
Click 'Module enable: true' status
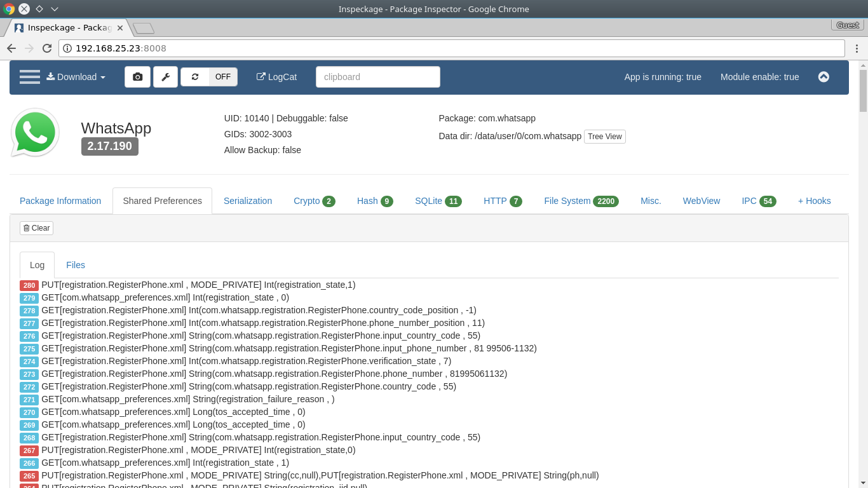[760, 77]
